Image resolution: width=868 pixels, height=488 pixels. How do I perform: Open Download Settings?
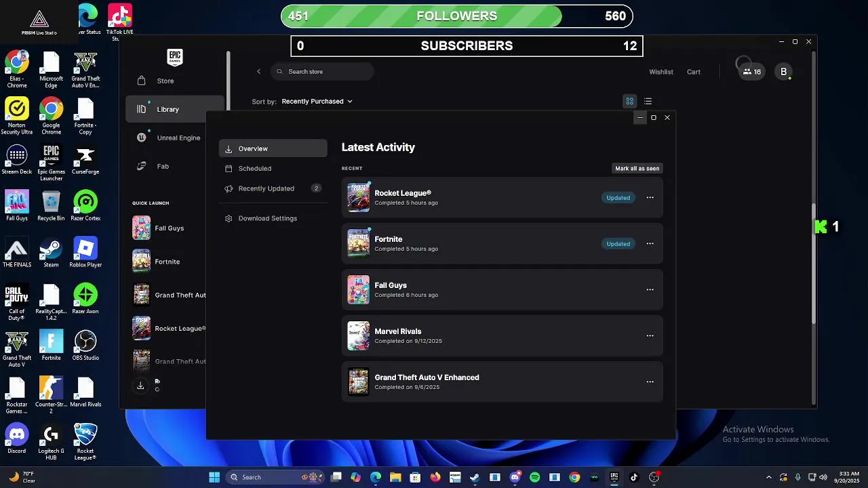(x=273, y=218)
